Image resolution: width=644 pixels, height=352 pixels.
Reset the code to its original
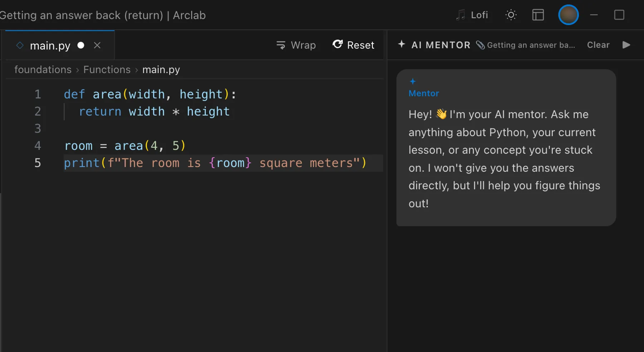click(x=353, y=45)
